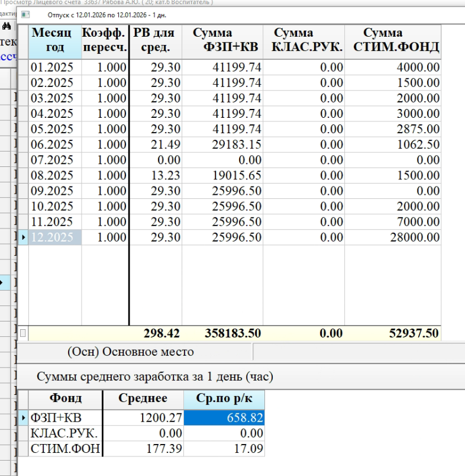
Task: Click the 21.49 РВ cell for 06.2025
Action: pos(156,144)
